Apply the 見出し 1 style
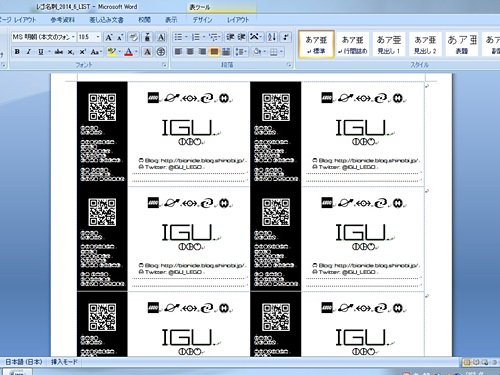This screenshot has width=500, height=375. pos(389,44)
